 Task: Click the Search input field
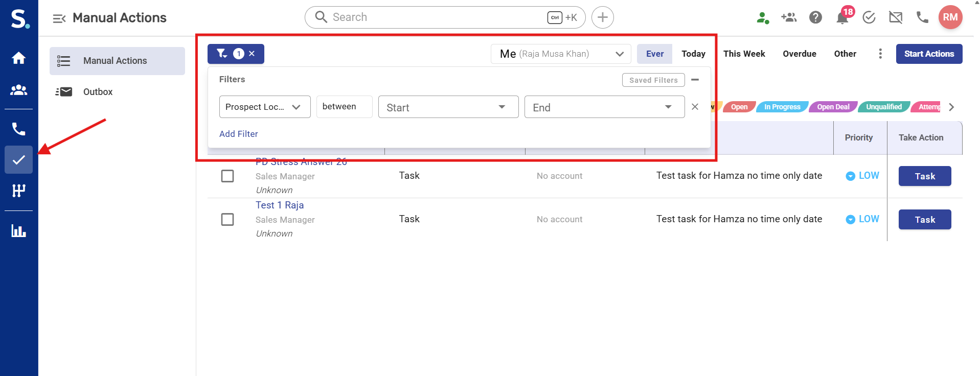(445, 17)
